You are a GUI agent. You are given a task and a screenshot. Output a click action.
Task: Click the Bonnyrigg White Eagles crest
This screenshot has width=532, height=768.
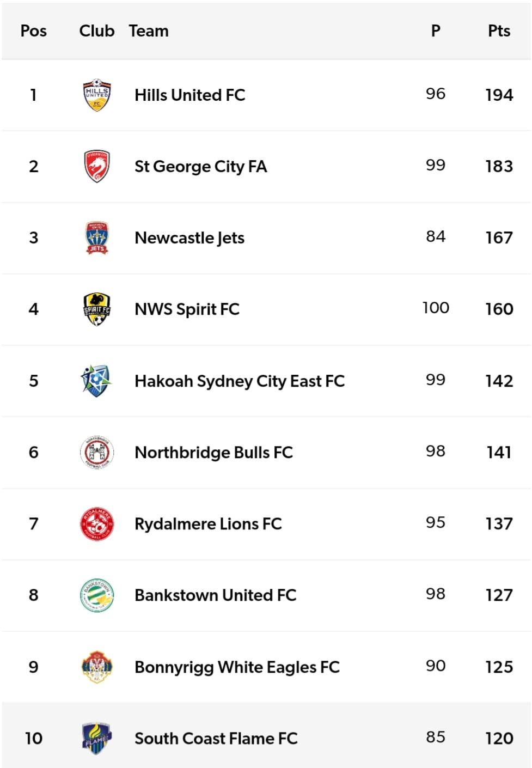coord(96,667)
